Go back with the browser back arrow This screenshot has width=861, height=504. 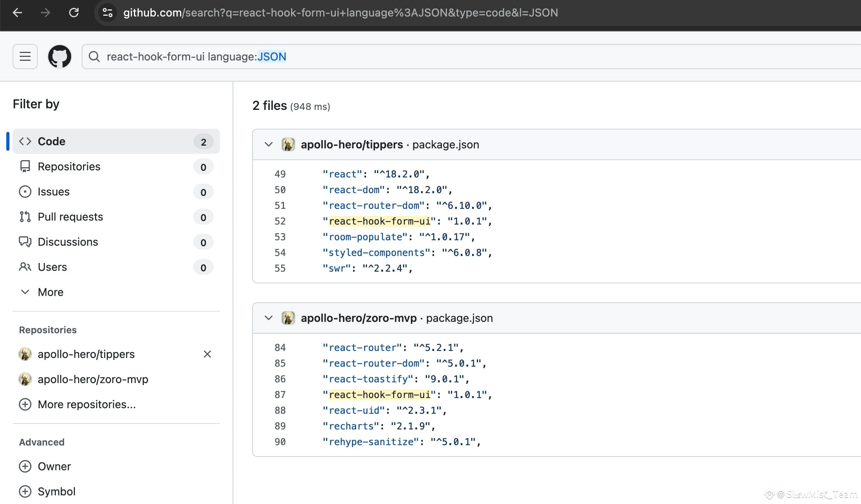tap(17, 13)
